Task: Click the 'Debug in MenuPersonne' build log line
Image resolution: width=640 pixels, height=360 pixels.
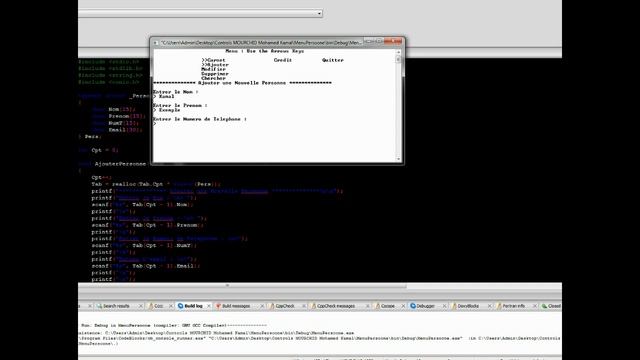Action: [173, 326]
